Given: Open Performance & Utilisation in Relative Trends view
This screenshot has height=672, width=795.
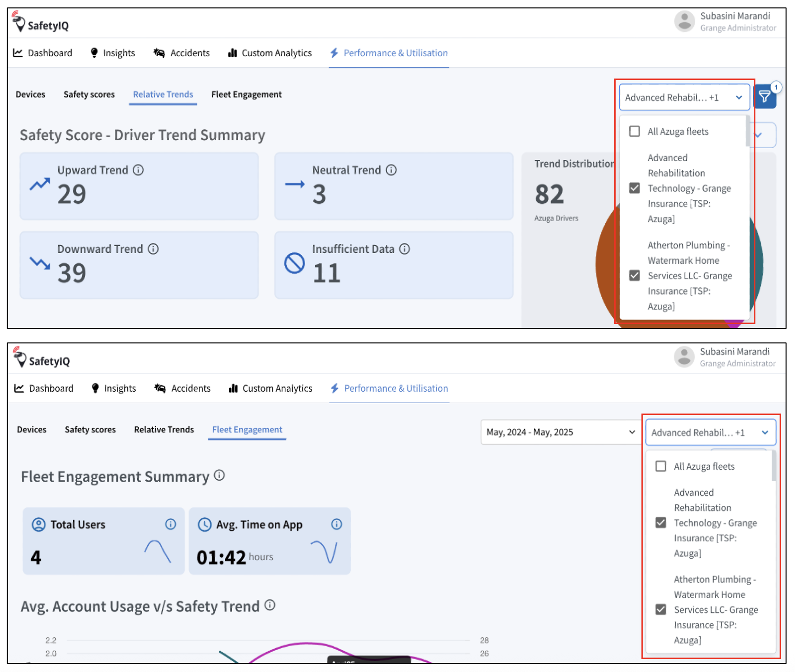Looking at the screenshot, I should point(389,53).
